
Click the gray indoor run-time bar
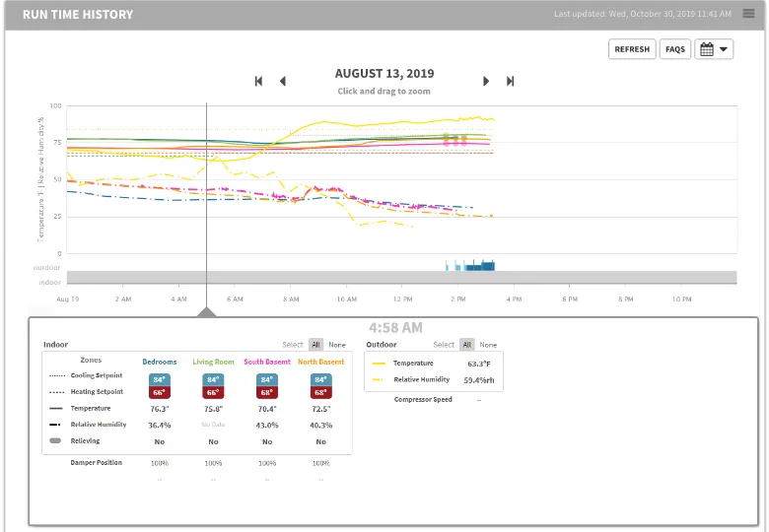pos(401,277)
